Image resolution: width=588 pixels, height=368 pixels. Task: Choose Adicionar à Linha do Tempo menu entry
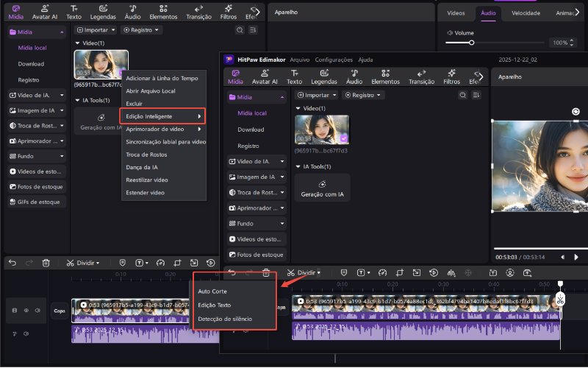pyautogui.click(x=163, y=78)
